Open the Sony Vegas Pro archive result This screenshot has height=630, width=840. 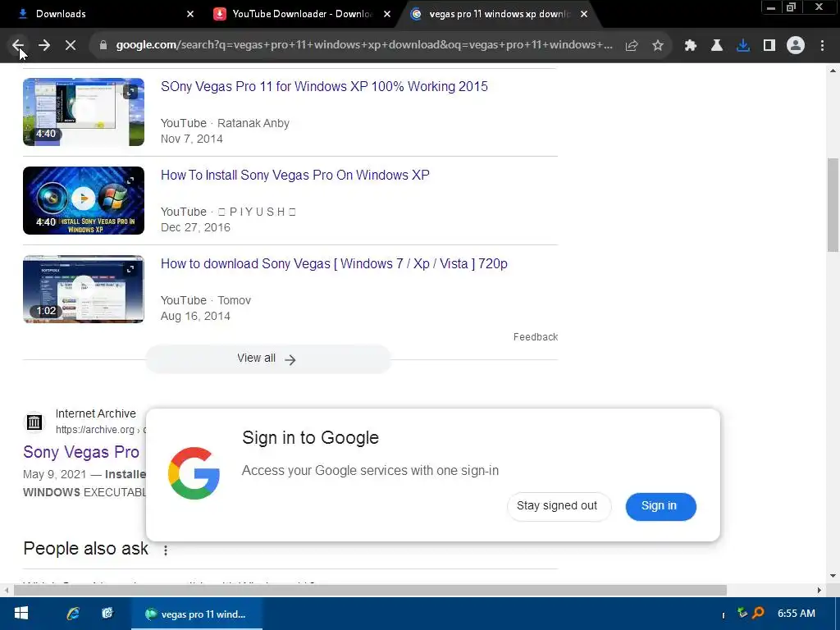(81, 452)
